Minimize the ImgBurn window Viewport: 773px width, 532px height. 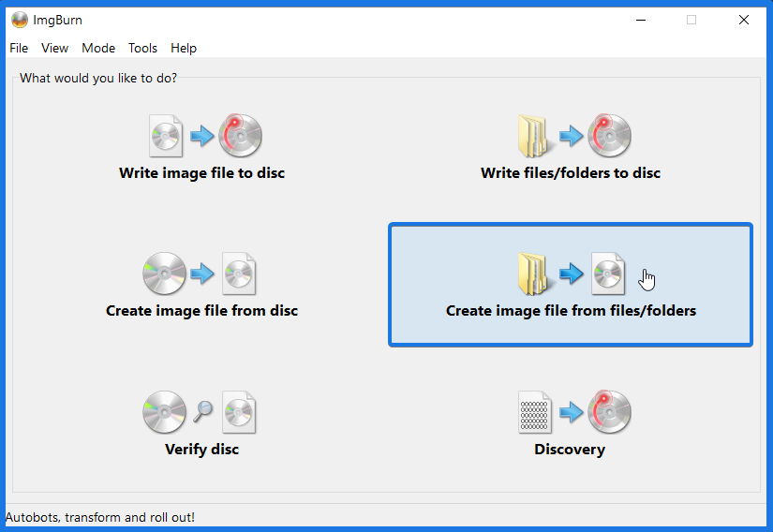(x=641, y=21)
